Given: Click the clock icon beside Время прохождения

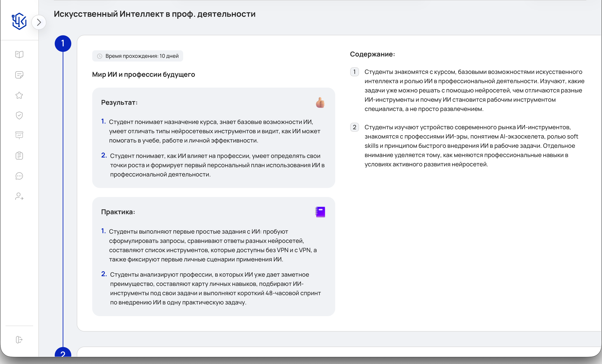Looking at the screenshot, I should (100, 56).
